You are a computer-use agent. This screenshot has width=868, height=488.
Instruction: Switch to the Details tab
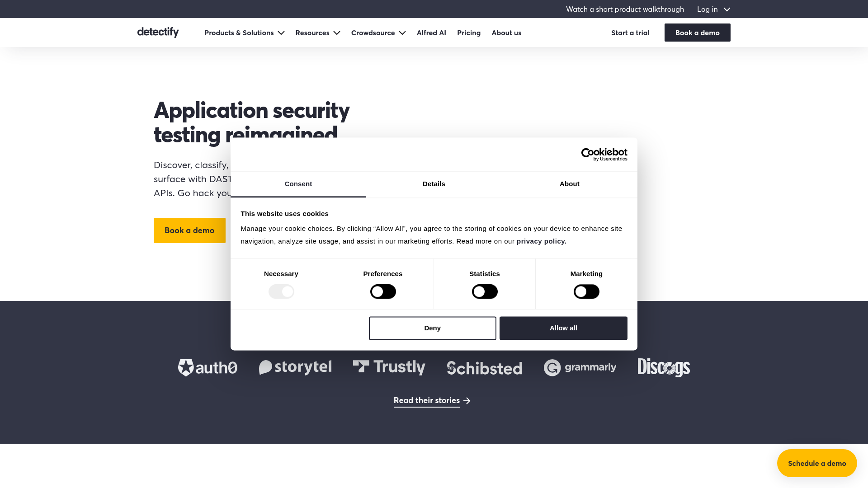tap(434, 184)
